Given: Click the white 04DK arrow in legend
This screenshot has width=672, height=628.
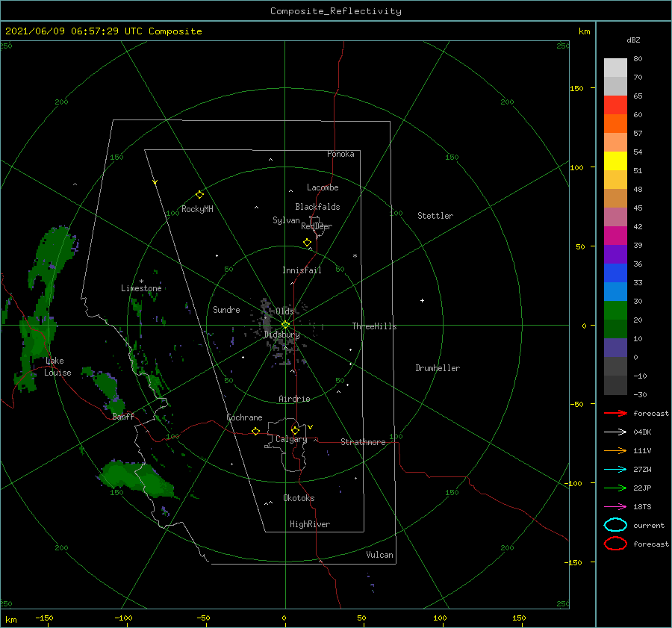Looking at the screenshot, I should [615, 432].
